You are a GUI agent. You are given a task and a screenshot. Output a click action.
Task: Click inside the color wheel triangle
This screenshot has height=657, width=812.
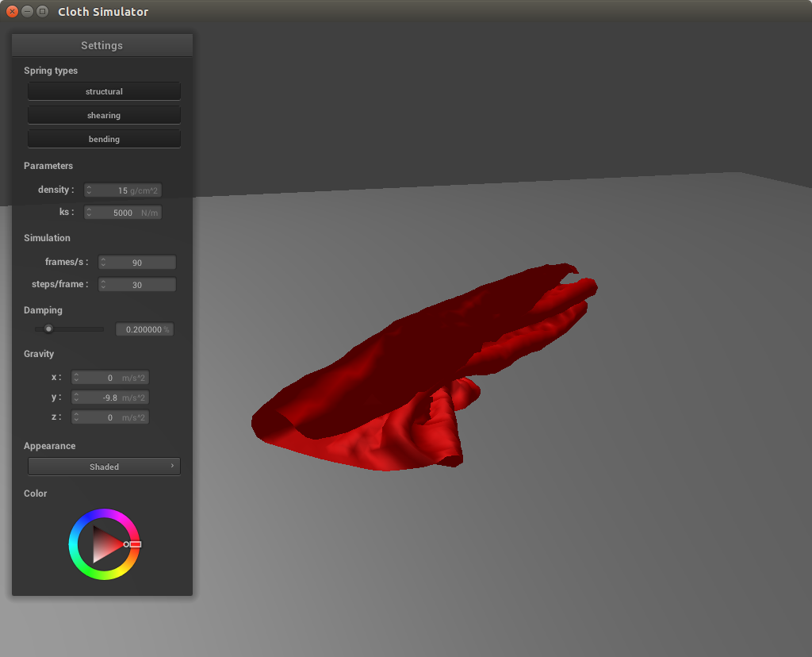coord(103,544)
